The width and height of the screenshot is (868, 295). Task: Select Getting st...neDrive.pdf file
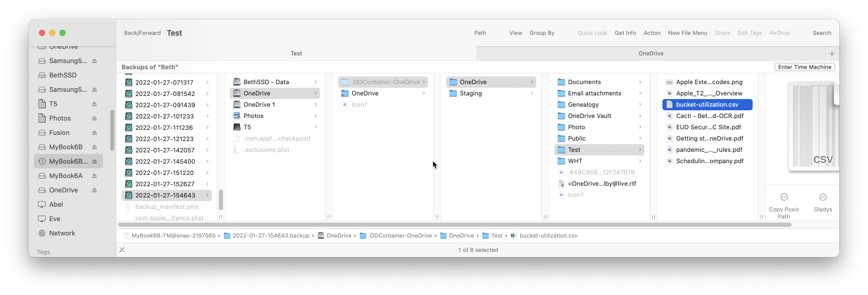pyautogui.click(x=707, y=138)
